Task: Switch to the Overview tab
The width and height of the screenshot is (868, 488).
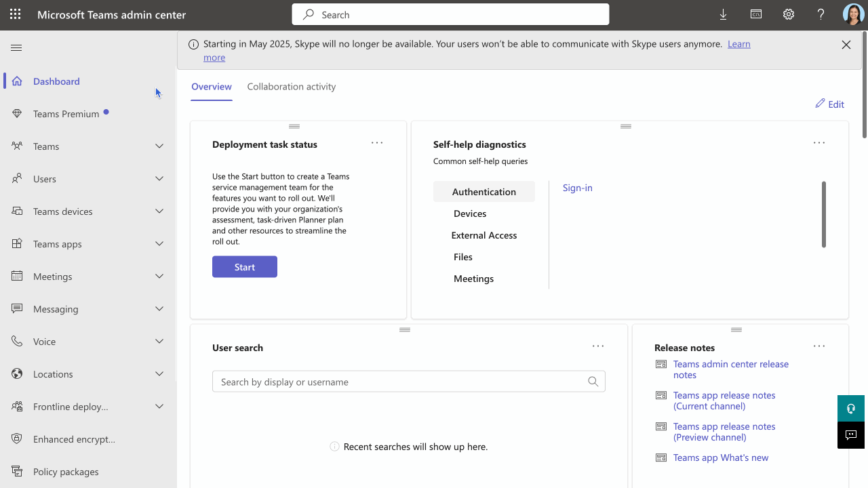Action: point(212,87)
